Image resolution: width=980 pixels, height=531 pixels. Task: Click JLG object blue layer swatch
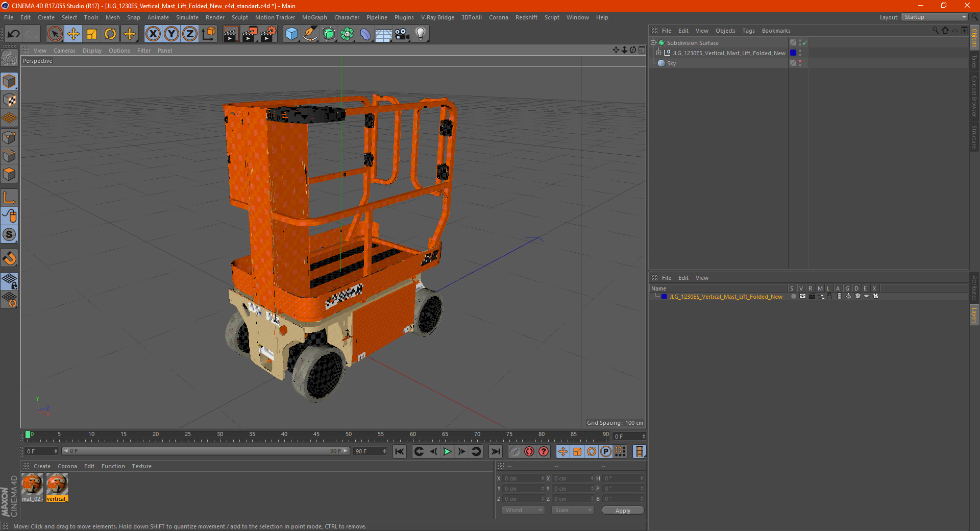tap(793, 53)
